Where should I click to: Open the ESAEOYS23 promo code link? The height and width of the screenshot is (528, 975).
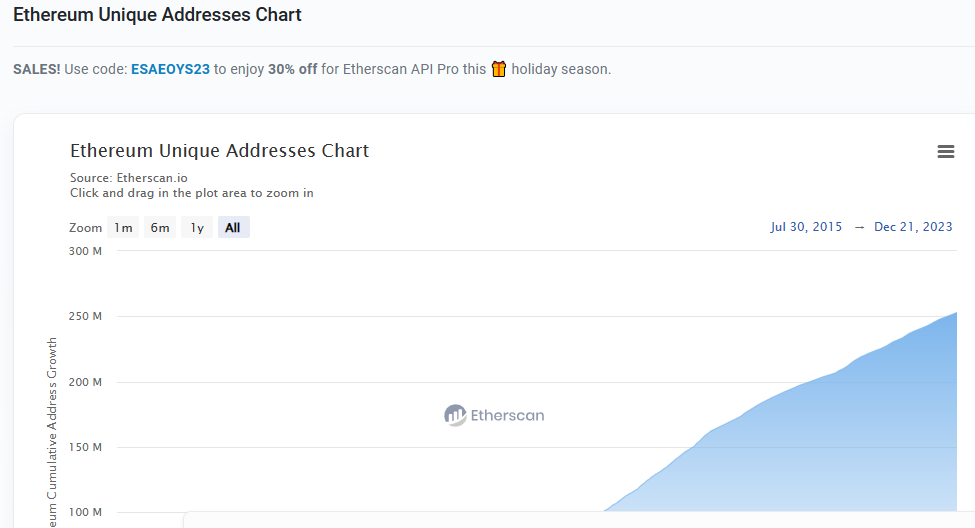tap(170, 69)
